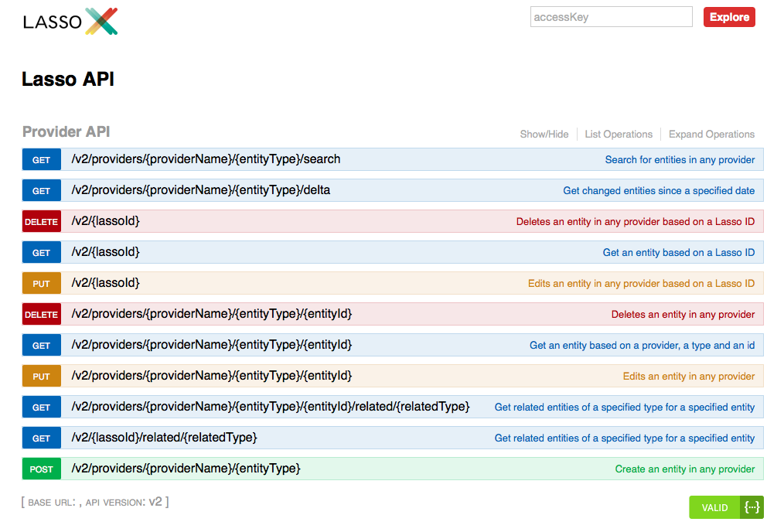This screenshot has width=784, height=532.
Task: Click 'Create an entity in any provider'
Action: click(x=685, y=469)
